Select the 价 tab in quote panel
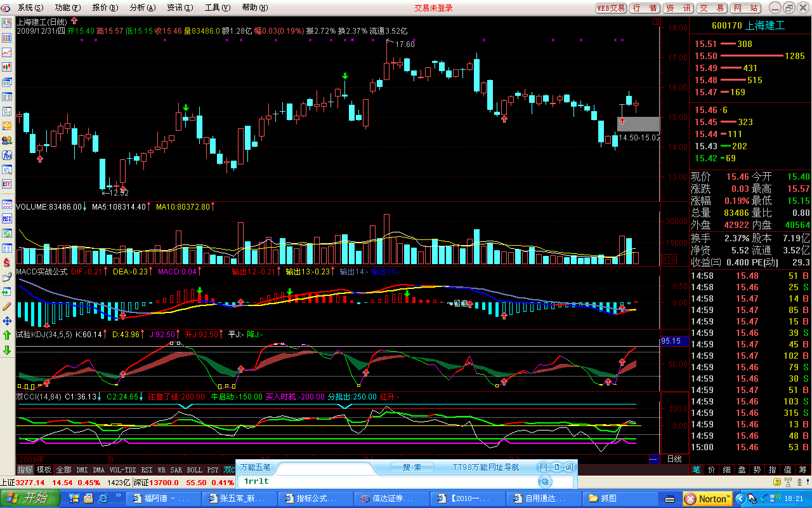 712,469
